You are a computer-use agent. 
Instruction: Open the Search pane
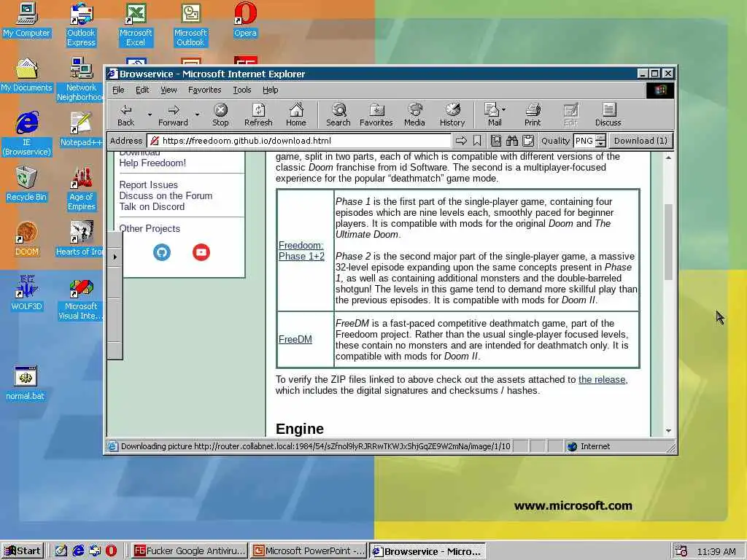coord(338,114)
